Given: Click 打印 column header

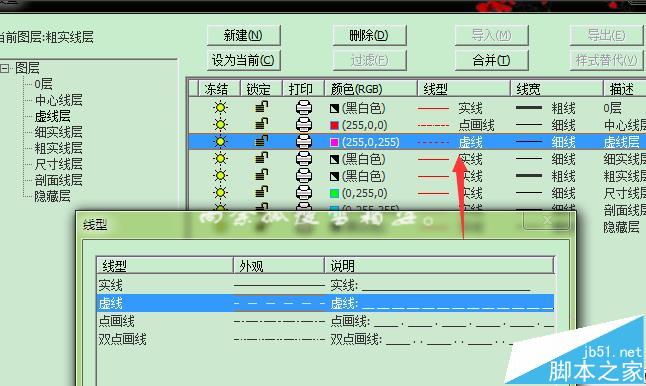Looking at the screenshot, I should (303, 89).
